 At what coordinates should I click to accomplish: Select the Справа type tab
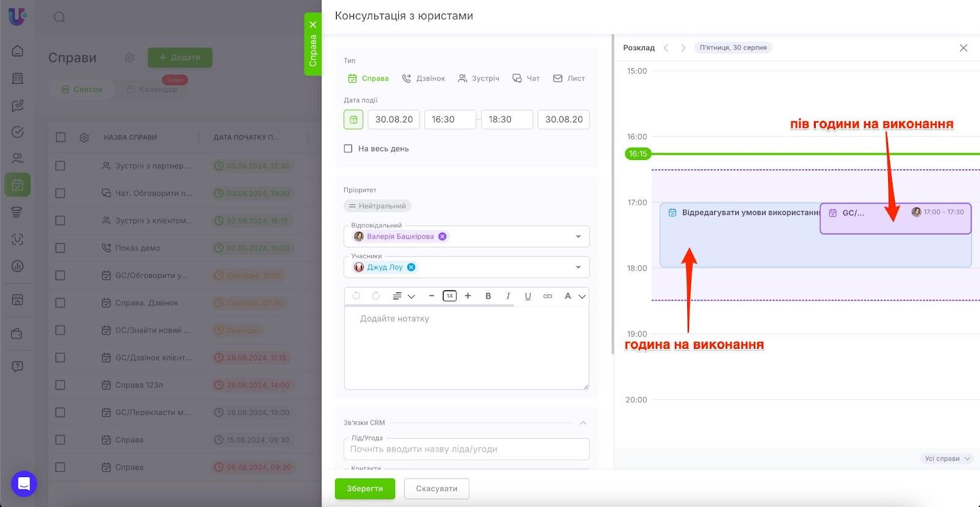click(368, 78)
